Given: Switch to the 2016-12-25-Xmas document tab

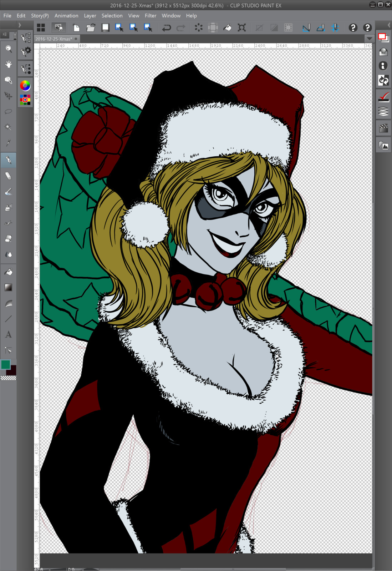Looking at the screenshot, I should coord(57,39).
